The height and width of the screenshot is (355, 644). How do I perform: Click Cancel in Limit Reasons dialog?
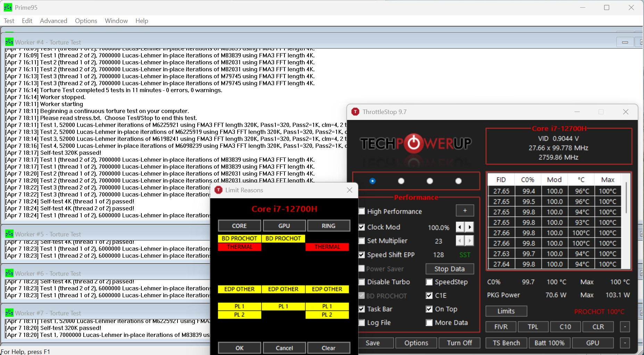tap(284, 348)
